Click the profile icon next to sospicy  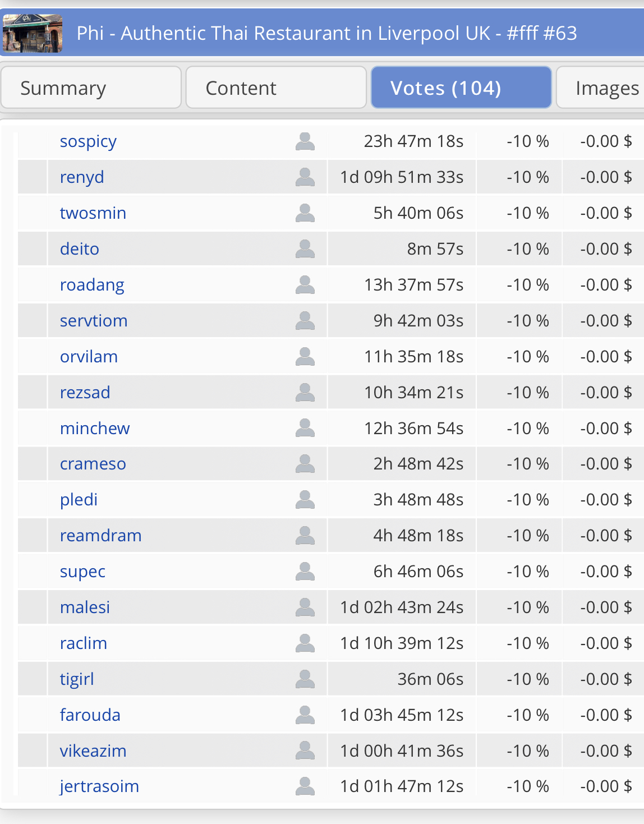[305, 141]
